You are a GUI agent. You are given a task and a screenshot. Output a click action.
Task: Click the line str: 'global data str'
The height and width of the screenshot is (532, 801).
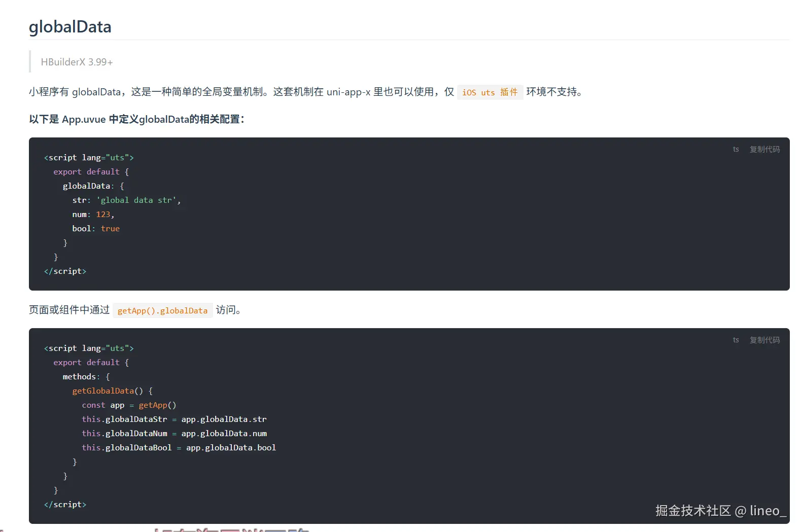tap(126, 200)
